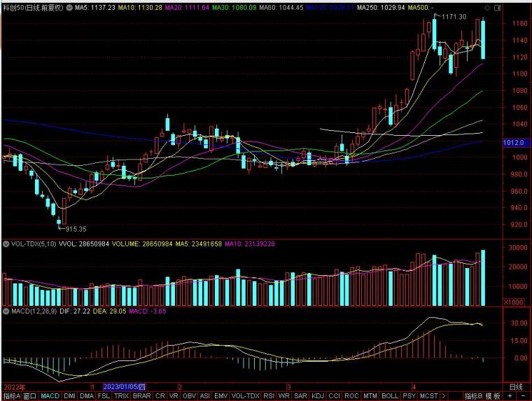532x401 pixels.
Task: Click the panel layout icon at top-right
Action: (498, 8)
